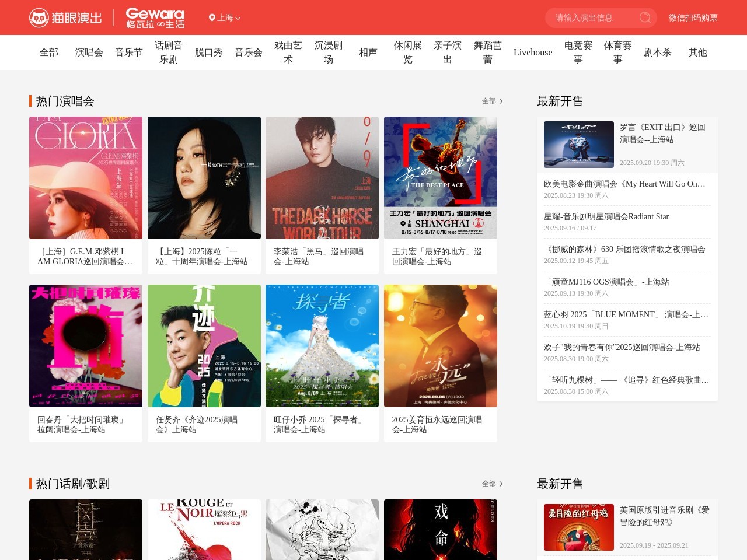Select the 演唱会 category tab
Screen dimensions: 747x560
click(x=89, y=52)
